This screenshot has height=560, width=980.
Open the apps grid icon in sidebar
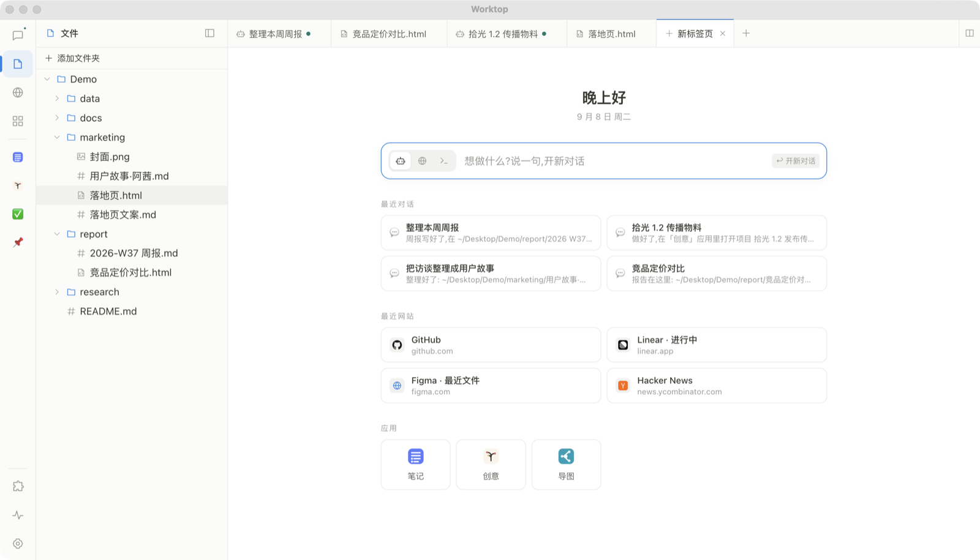(x=18, y=121)
